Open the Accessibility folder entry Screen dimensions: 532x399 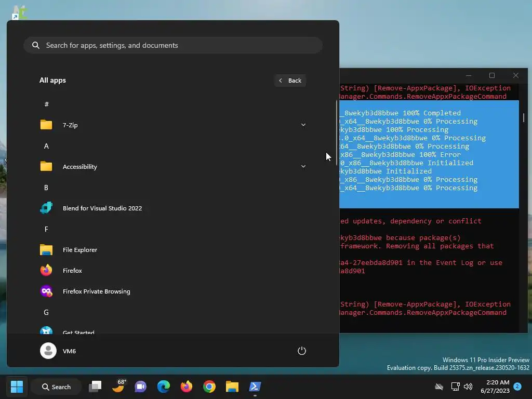pos(173,167)
